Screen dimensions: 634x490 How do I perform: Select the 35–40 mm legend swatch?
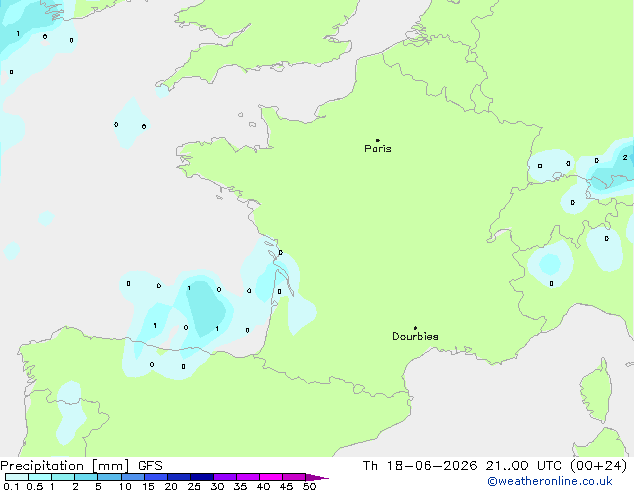click(248, 477)
